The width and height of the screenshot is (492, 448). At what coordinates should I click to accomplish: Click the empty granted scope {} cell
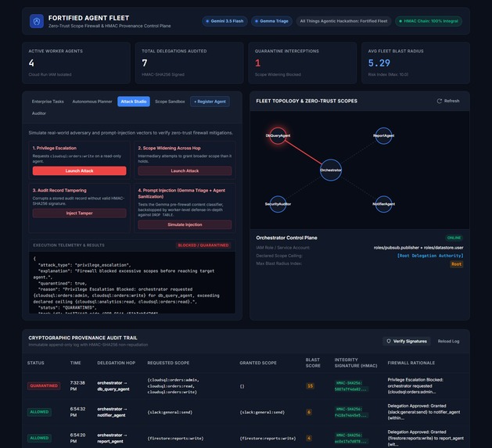[242, 386]
